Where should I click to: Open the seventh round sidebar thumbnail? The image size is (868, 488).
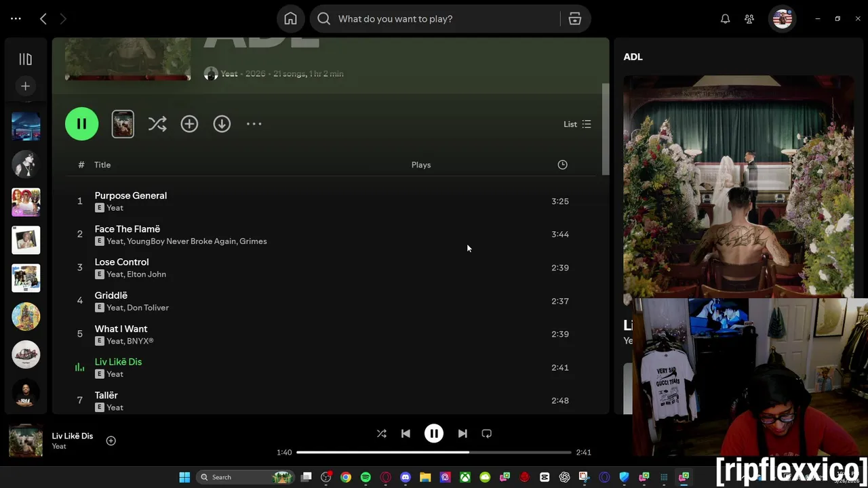click(26, 354)
